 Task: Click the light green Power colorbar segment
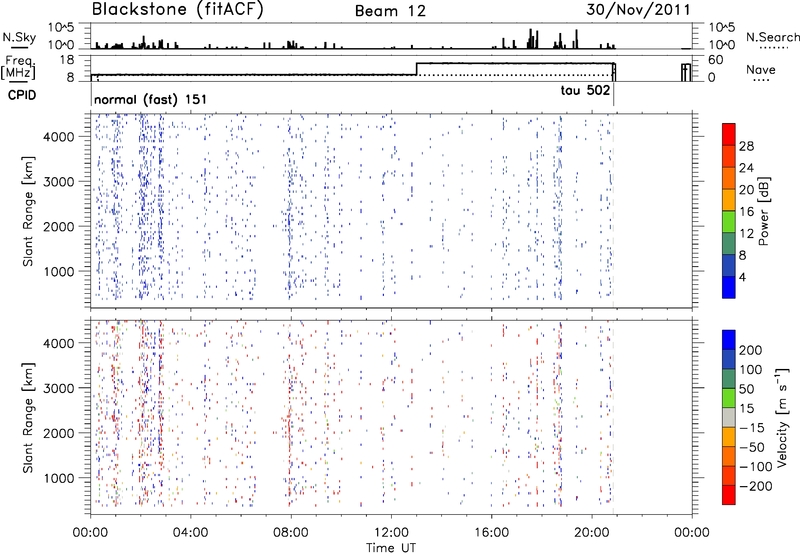pos(729,222)
